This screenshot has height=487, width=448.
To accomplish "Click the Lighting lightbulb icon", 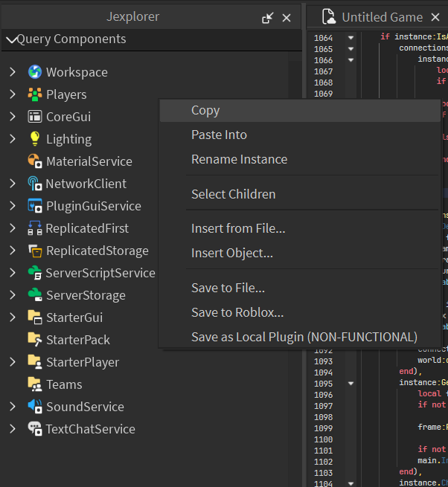I will click(35, 139).
